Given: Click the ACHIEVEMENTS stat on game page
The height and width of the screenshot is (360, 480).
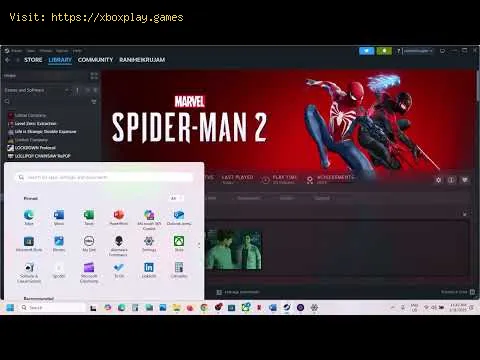Looking at the screenshot, I should click(331, 179).
